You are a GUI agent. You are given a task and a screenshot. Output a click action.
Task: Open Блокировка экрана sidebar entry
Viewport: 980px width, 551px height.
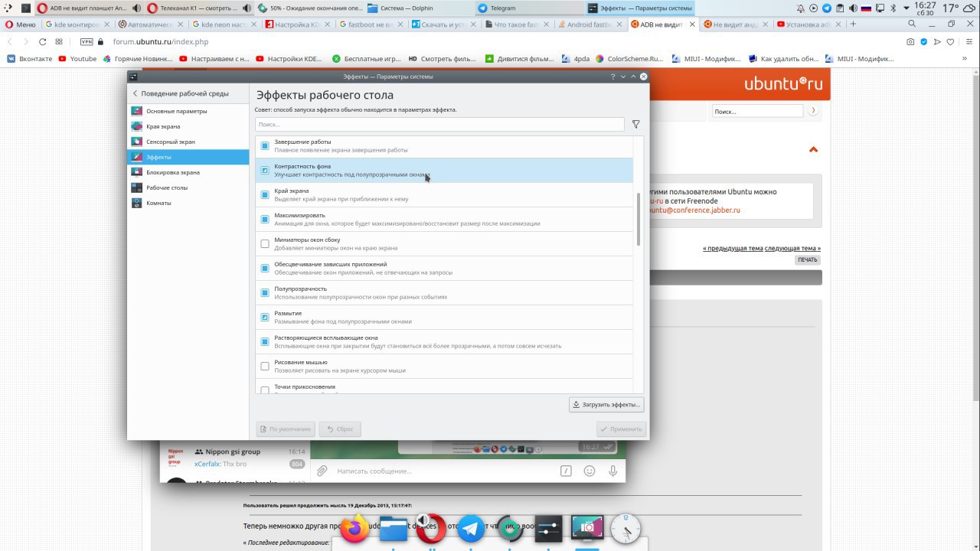coord(188,172)
